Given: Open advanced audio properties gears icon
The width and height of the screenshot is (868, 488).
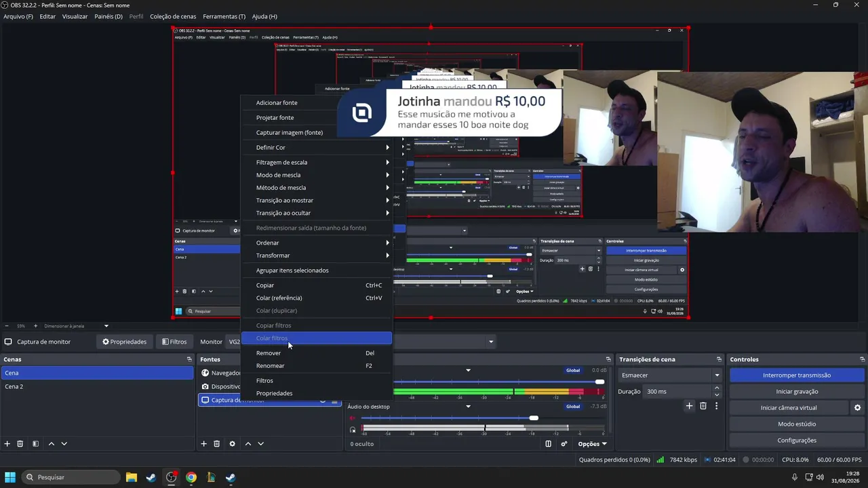Looking at the screenshot, I should tap(564, 444).
